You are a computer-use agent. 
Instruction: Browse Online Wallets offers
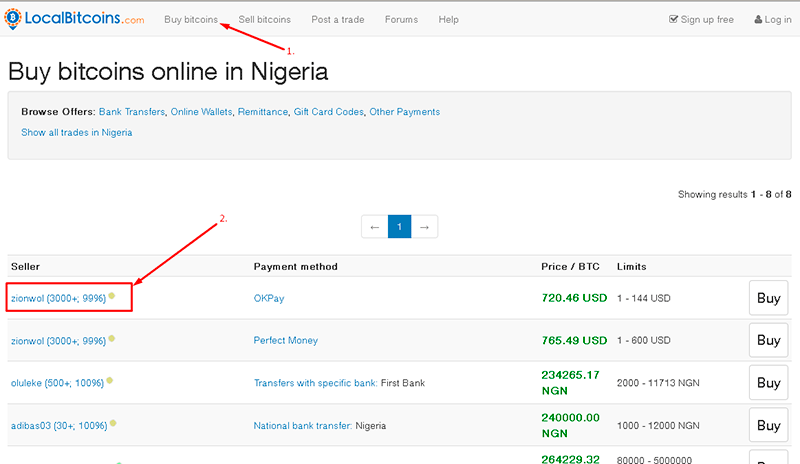pyautogui.click(x=201, y=112)
